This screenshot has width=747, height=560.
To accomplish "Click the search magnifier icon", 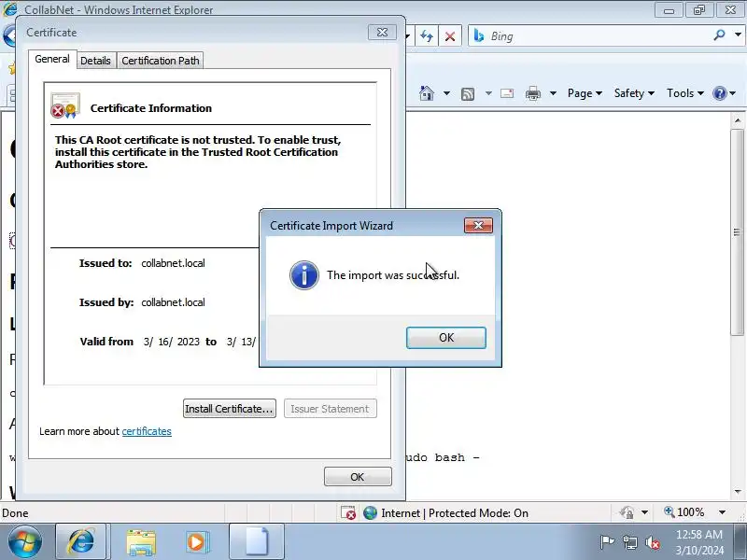I will 719,35.
